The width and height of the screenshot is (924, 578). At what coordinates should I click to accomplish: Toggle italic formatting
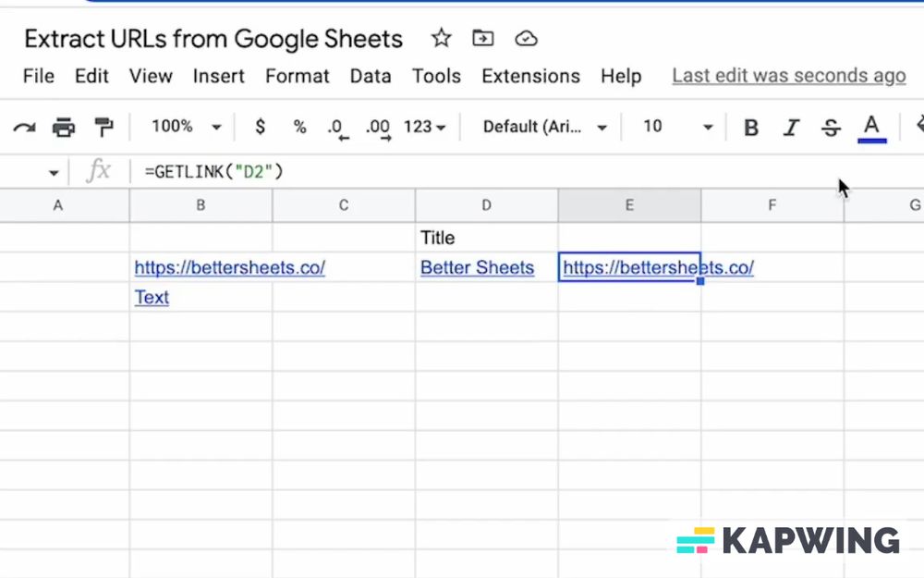pyautogui.click(x=791, y=127)
